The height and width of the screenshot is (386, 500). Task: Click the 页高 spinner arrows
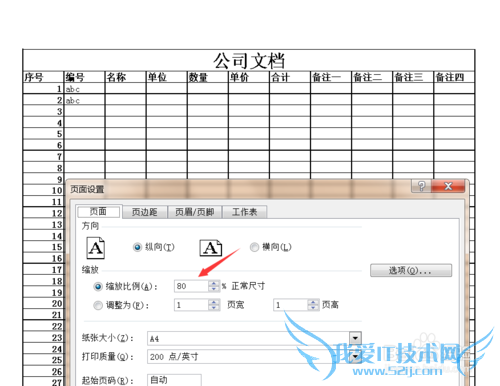(x=313, y=305)
